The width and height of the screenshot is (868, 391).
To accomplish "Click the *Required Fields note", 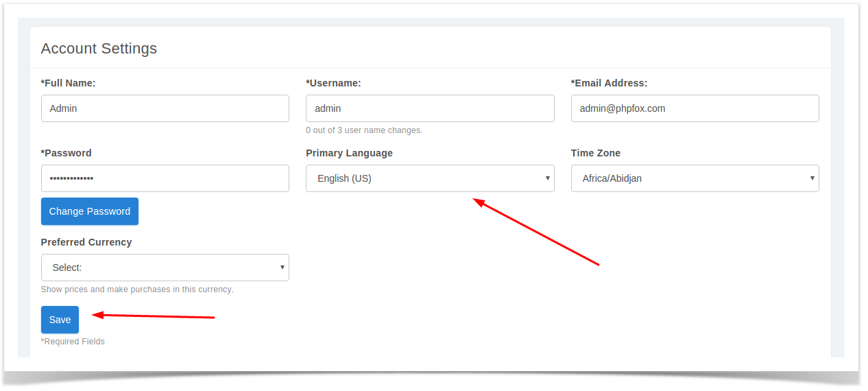I will (73, 342).
